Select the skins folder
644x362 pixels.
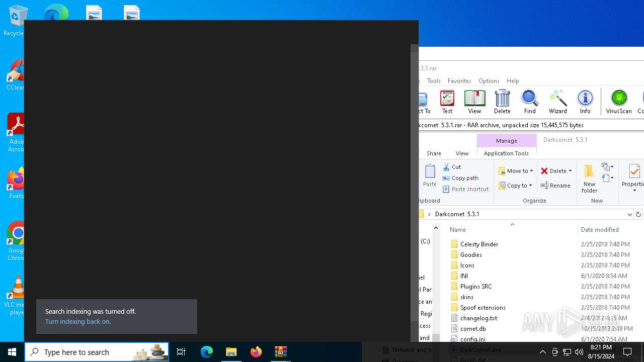[x=462, y=297]
